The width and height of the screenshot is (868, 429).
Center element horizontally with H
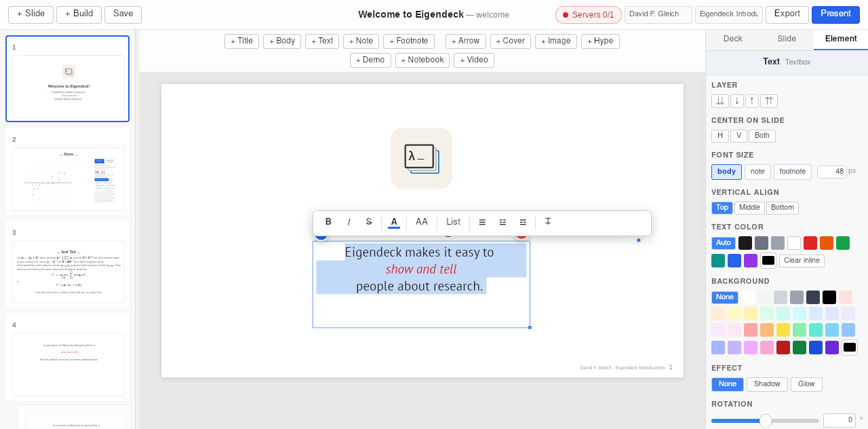(720, 136)
